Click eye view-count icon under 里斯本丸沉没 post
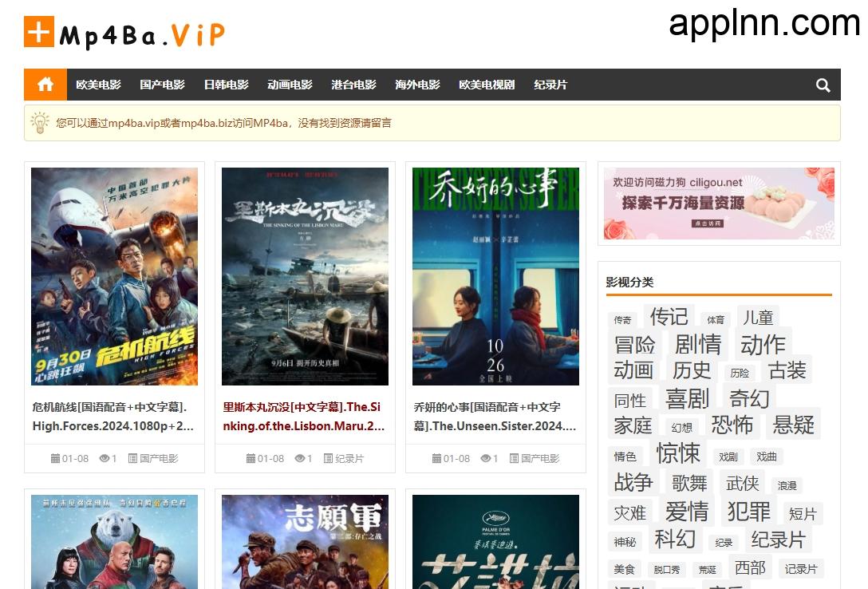Image resolution: width=868 pixels, height=589 pixels. (299, 459)
